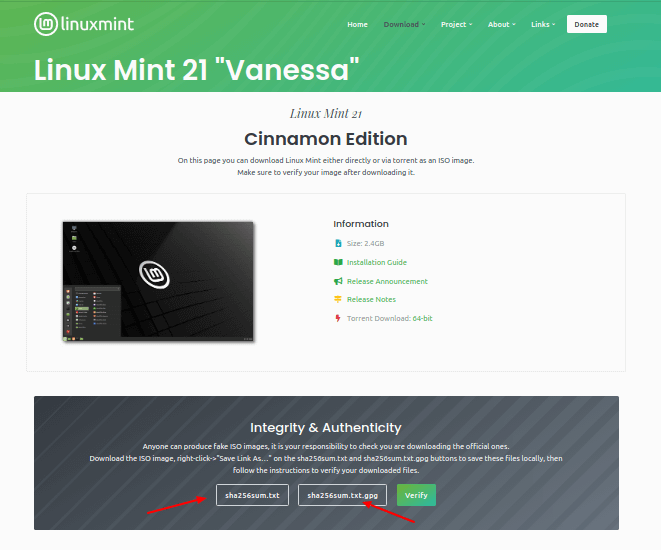
Task: Click the book icon next to Installation Guide
Action: 338,262
